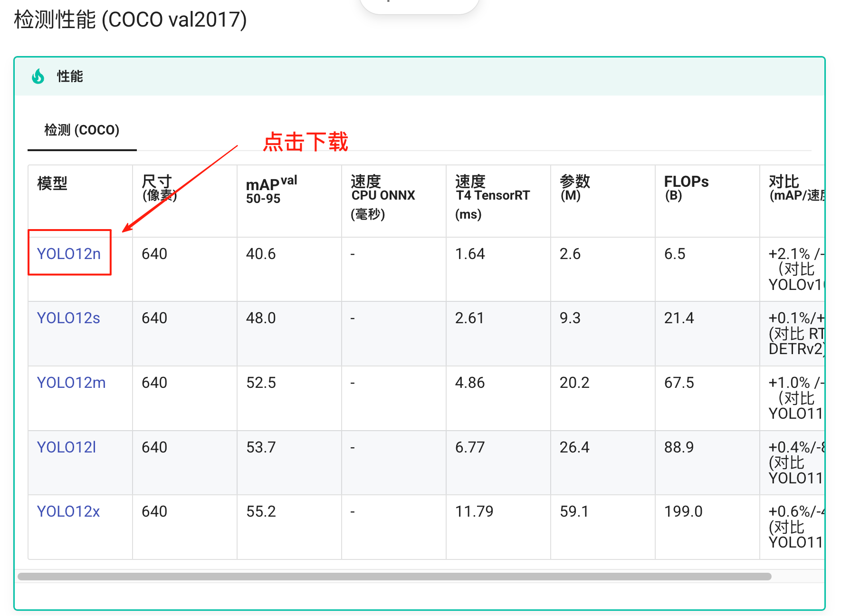The width and height of the screenshot is (841, 616).
Task: Click the 模型 column header
Action: click(x=52, y=183)
